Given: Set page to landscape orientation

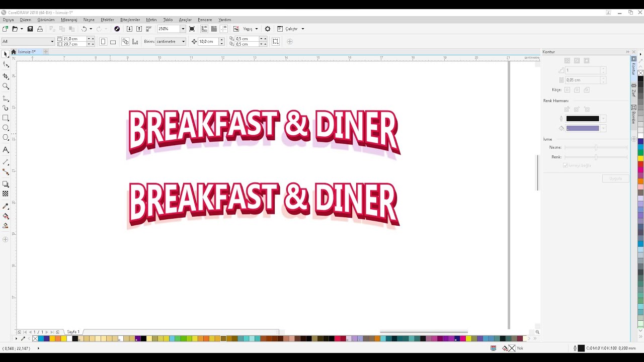Looking at the screenshot, I should pos(113,41).
